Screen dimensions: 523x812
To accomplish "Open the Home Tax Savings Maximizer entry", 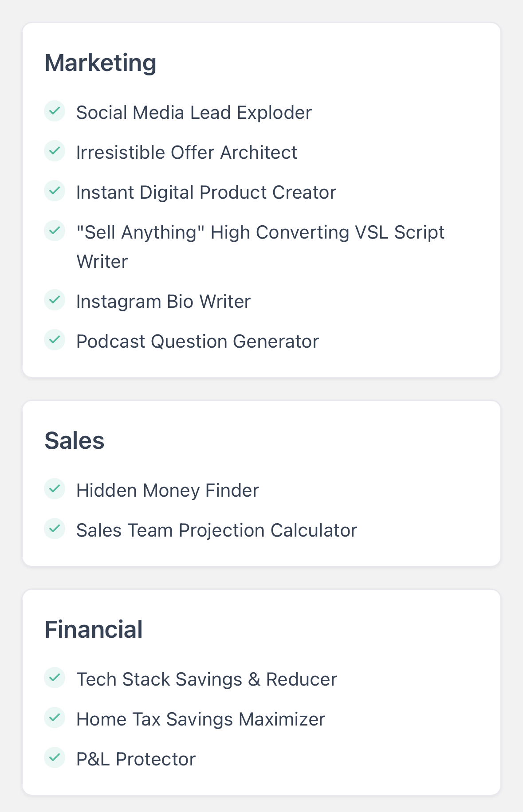I will 201,719.
